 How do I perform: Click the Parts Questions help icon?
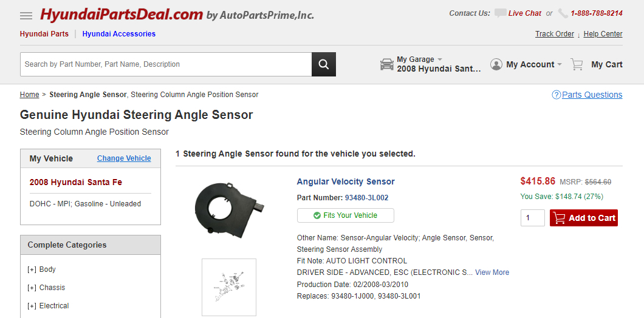point(556,95)
